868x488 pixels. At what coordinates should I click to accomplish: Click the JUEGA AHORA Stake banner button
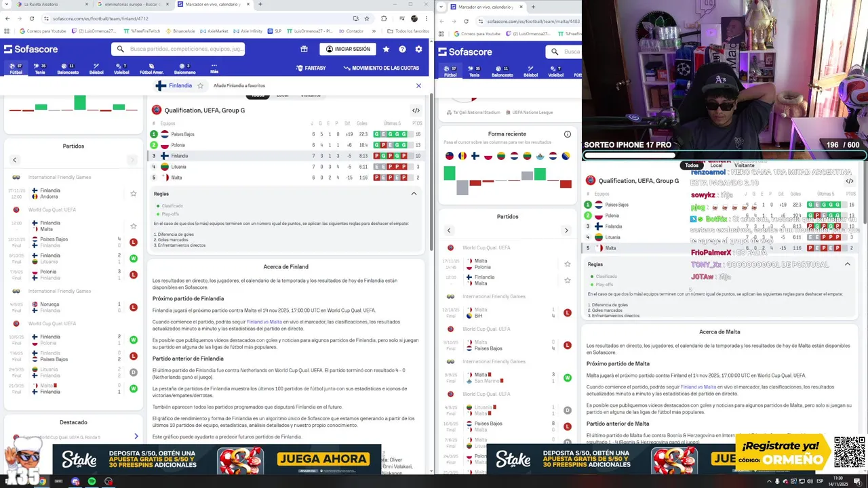coord(324,460)
